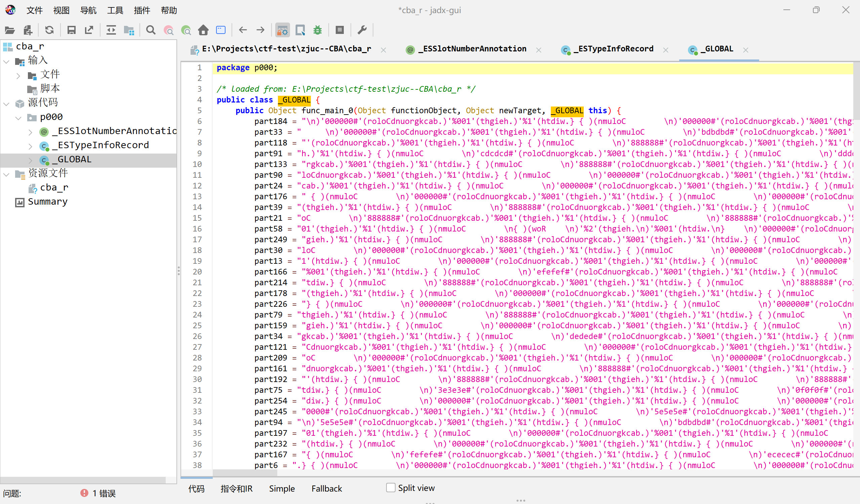Viewport: 860px width, 504px height.
Task: Click the text search magnifier icon
Action: tap(151, 30)
